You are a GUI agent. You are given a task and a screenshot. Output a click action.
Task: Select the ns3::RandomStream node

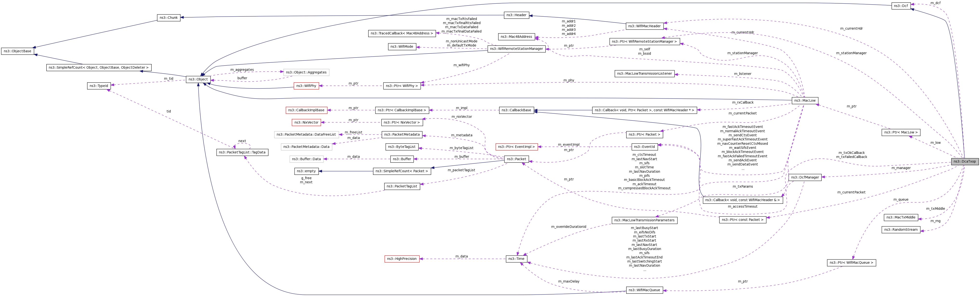click(901, 230)
